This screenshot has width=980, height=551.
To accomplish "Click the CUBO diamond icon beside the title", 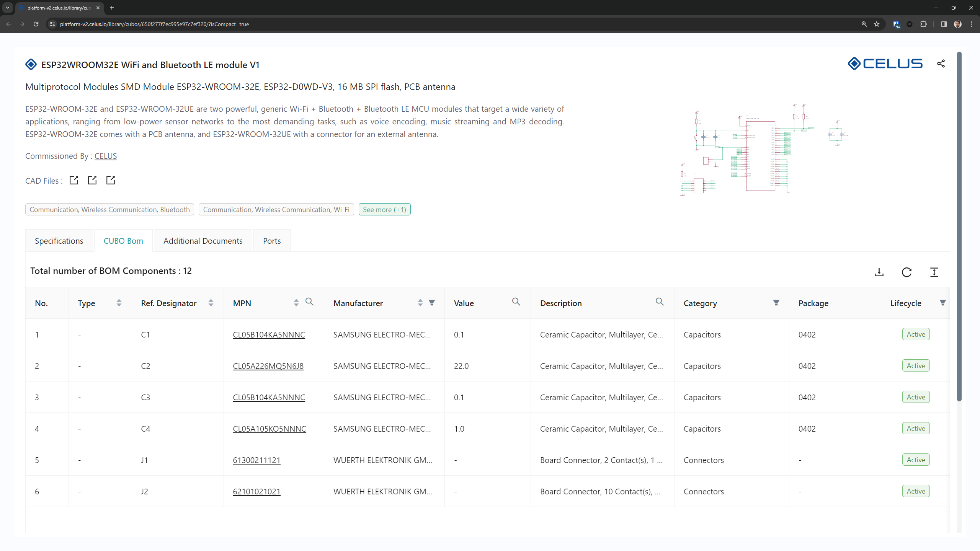I will (31, 64).
